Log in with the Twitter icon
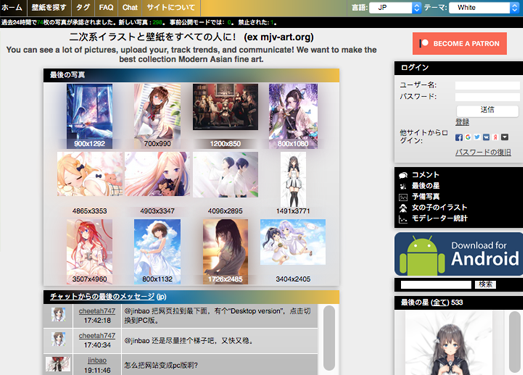 [x=477, y=137]
